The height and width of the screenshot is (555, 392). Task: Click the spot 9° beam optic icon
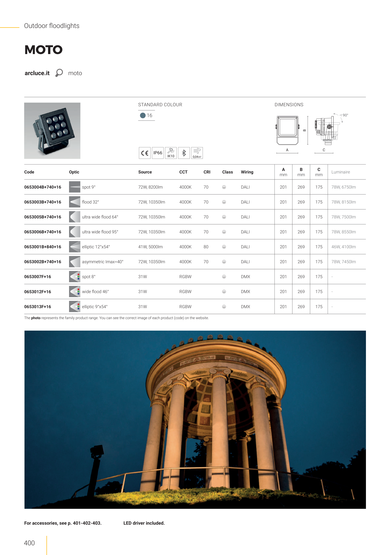click(x=74, y=187)
